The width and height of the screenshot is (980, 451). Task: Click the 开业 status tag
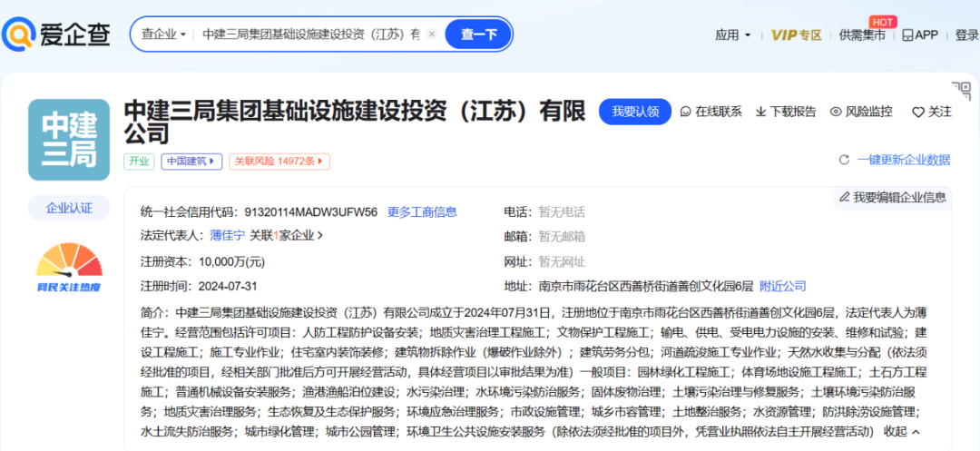tap(139, 162)
